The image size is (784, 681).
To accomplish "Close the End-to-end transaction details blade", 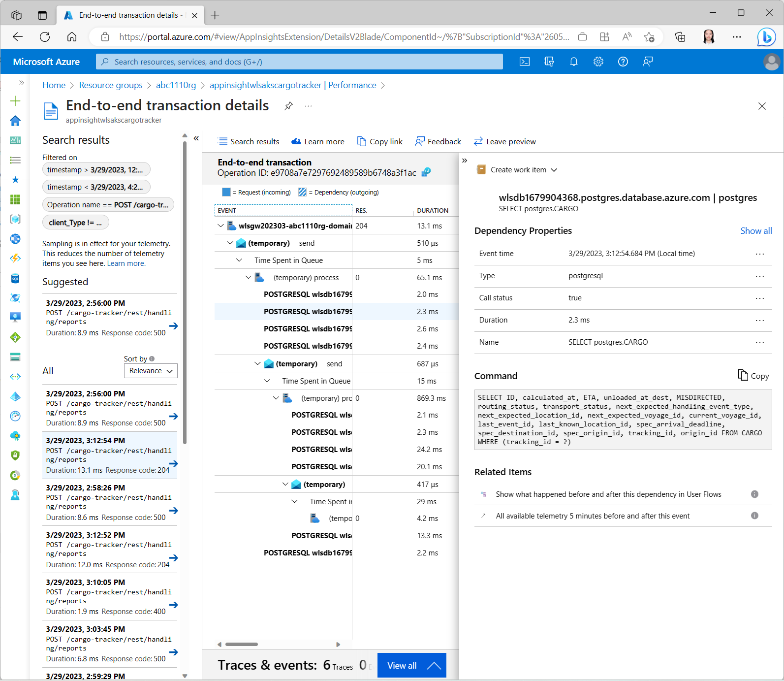I will tap(762, 106).
